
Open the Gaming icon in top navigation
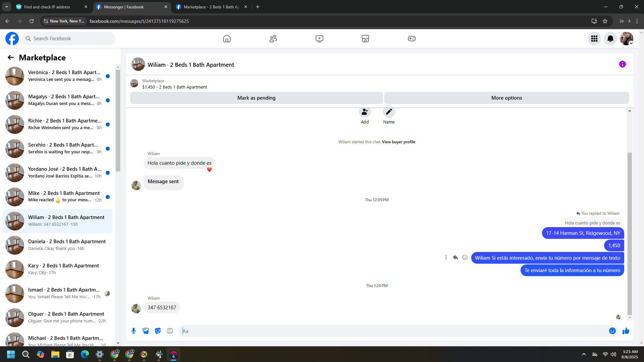tap(412, 39)
